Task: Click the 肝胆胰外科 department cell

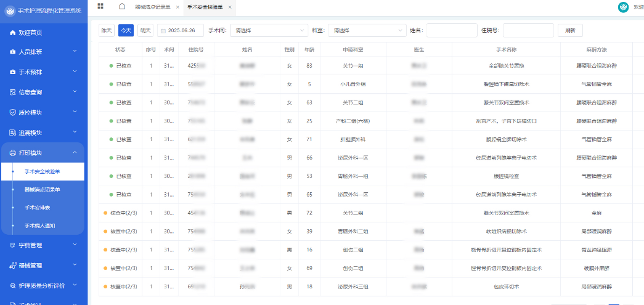Action: click(x=353, y=139)
